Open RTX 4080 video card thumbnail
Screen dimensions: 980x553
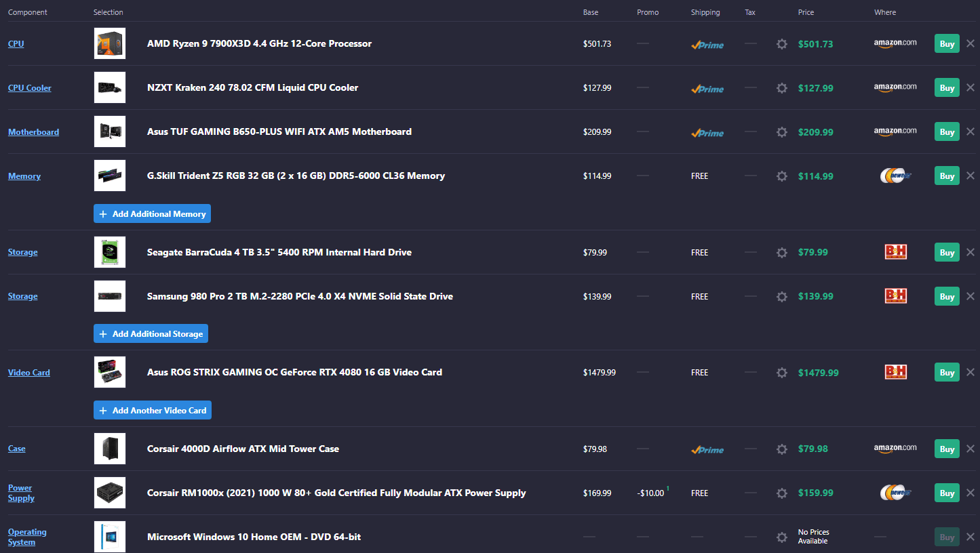(110, 372)
